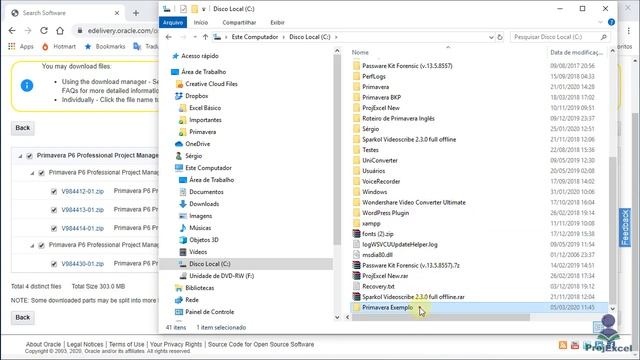Click the ProjExcel New.rar archive icon

pos(356,276)
